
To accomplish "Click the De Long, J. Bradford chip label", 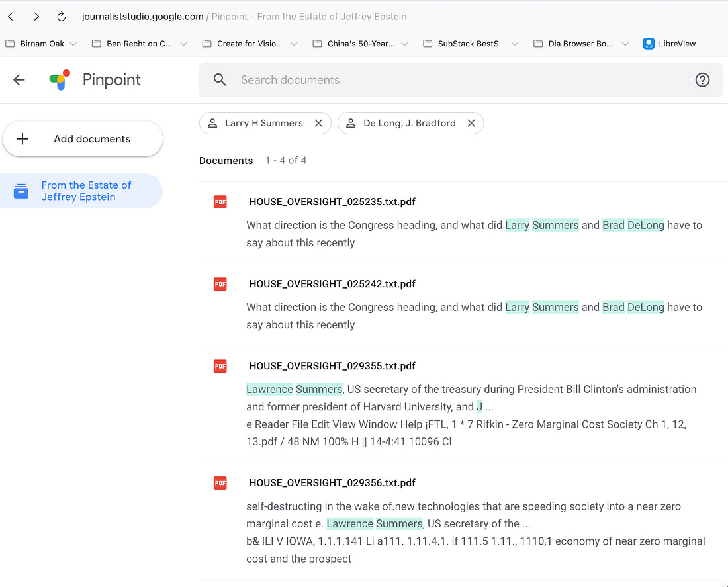I will coord(410,123).
